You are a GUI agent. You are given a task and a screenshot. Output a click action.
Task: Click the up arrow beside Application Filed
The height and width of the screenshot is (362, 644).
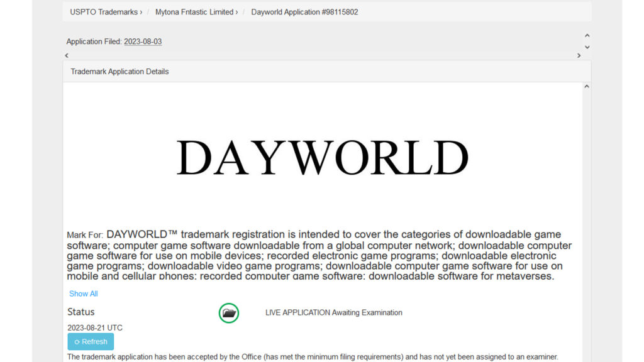coord(587,36)
